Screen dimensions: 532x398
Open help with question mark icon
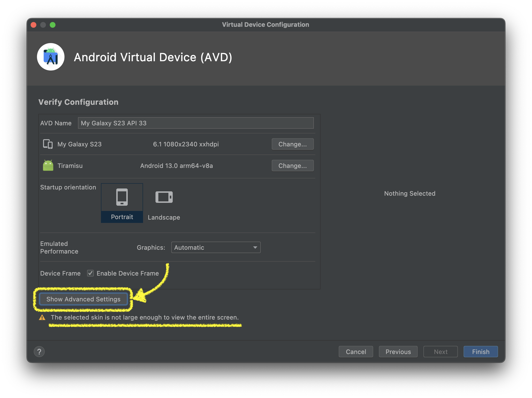39,352
